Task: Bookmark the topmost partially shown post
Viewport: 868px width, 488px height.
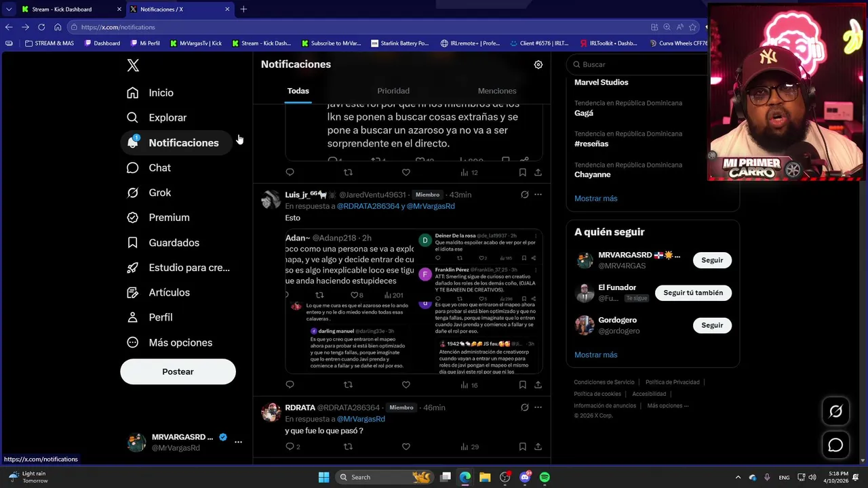Action: click(522, 173)
